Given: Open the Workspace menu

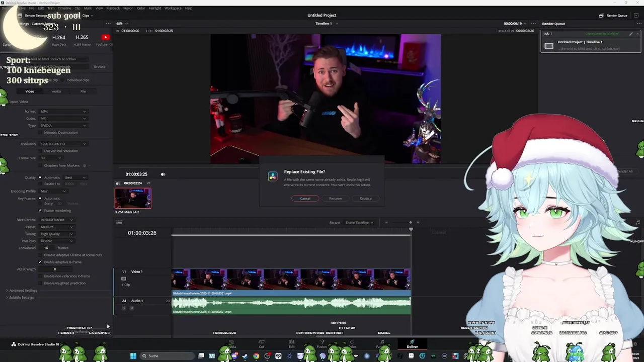Looking at the screenshot, I should coord(173,9).
